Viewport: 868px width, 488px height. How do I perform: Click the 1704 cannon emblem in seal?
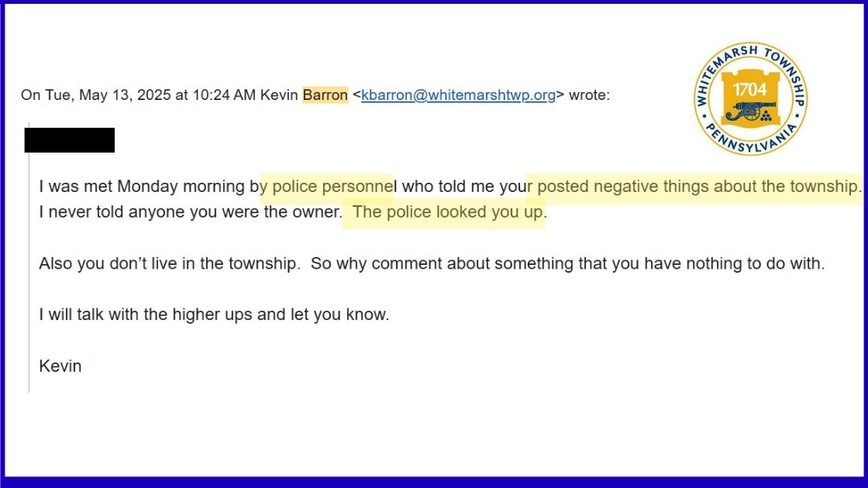tap(750, 98)
